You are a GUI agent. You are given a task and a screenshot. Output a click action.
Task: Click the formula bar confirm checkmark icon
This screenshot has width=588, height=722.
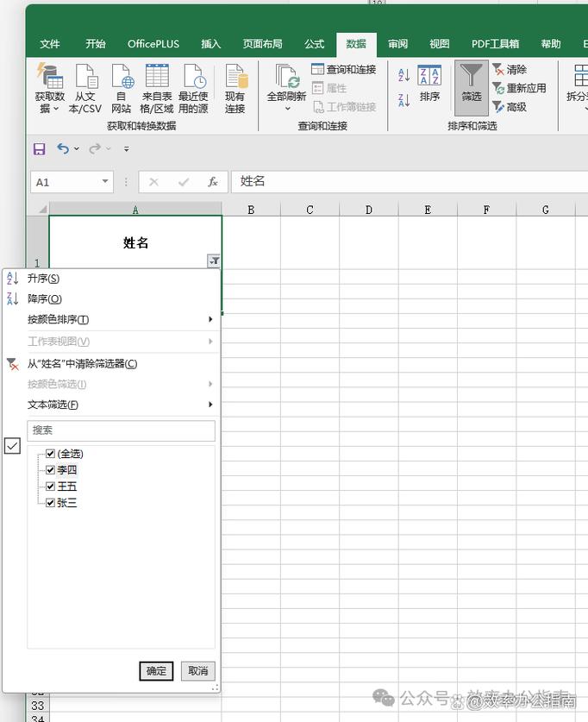pyautogui.click(x=184, y=182)
